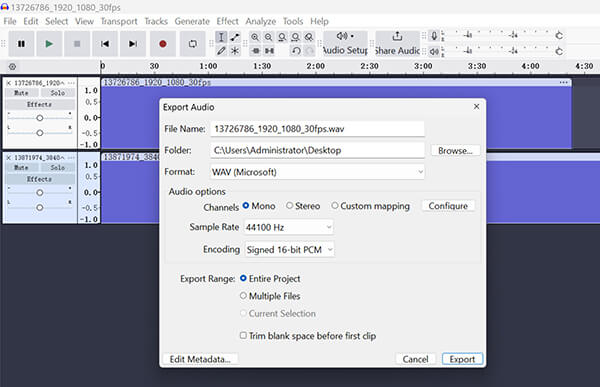Click the Folder path input field
This screenshot has width=600, height=387.
(317, 150)
